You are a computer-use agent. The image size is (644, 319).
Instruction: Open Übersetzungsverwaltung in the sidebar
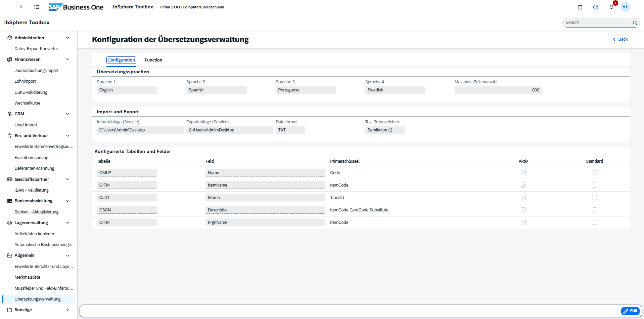[x=39, y=299]
